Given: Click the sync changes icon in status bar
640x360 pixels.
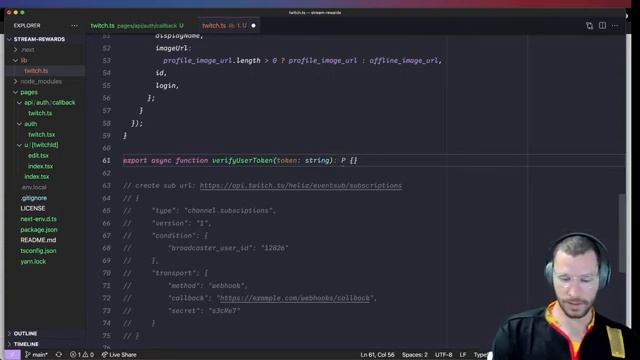Looking at the screenshot, I should 59,355.
